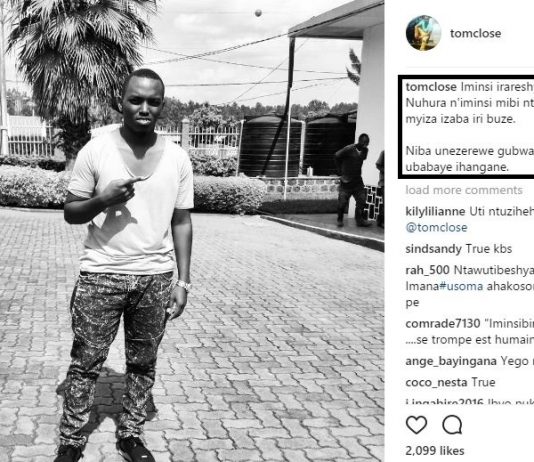The image size is (534, 462).
Task: Click the True kbs comment text
Action: [x=489, y=249]
